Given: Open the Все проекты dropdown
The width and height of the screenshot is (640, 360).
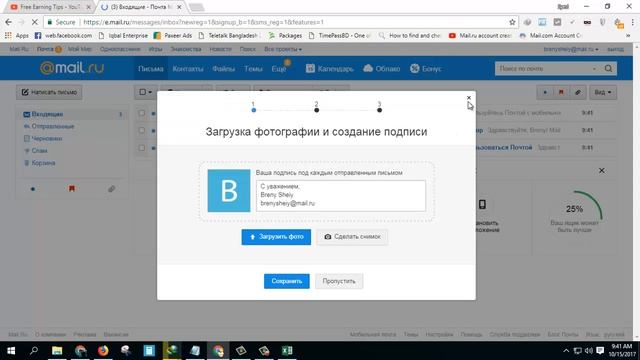Looking at the screenshot, I should (283, 49).
